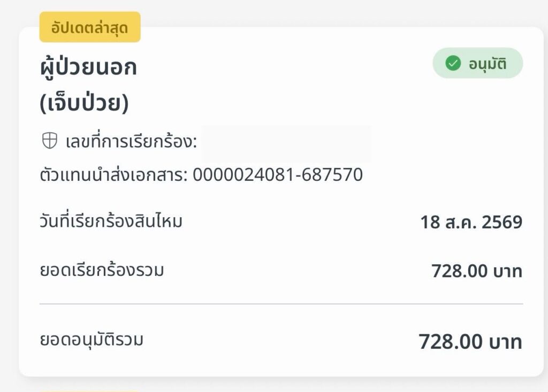Select the (เจ็บป่วย) subtitle text
The width and height of the screenshot is (548, 392).
(84, 102)
